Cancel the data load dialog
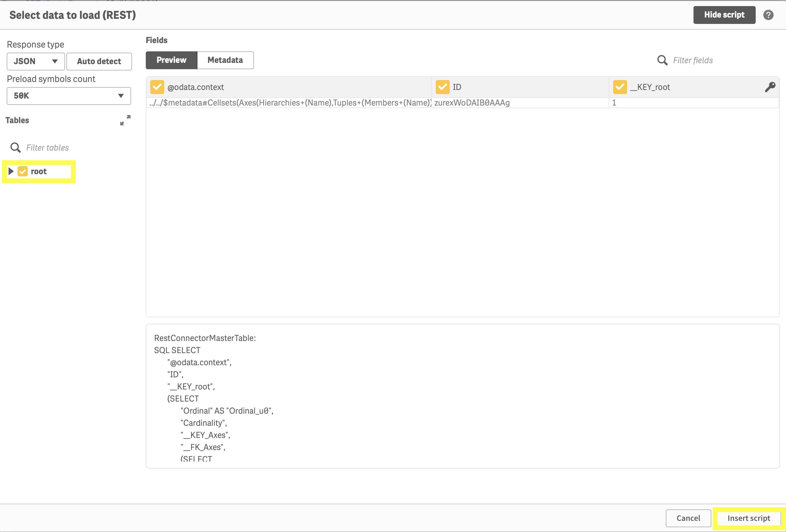This screenshot has height=532, width=786. click(x=688, y=518)
